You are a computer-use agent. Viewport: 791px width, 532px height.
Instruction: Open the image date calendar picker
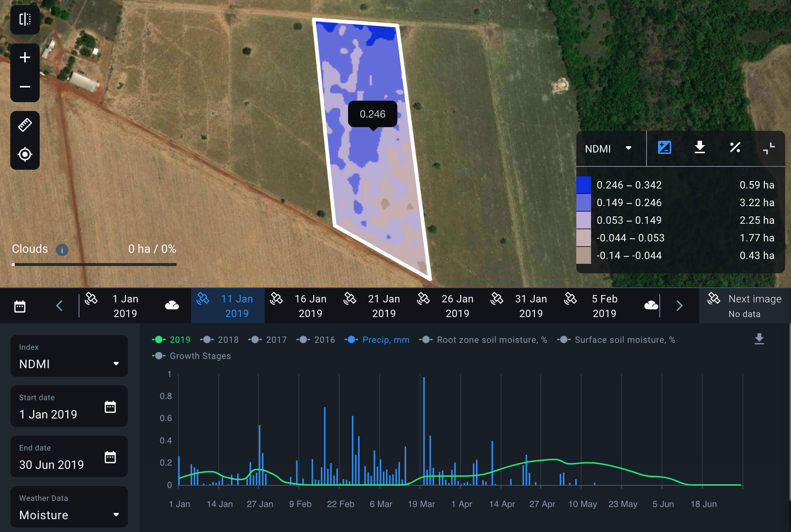pos(20,306)
